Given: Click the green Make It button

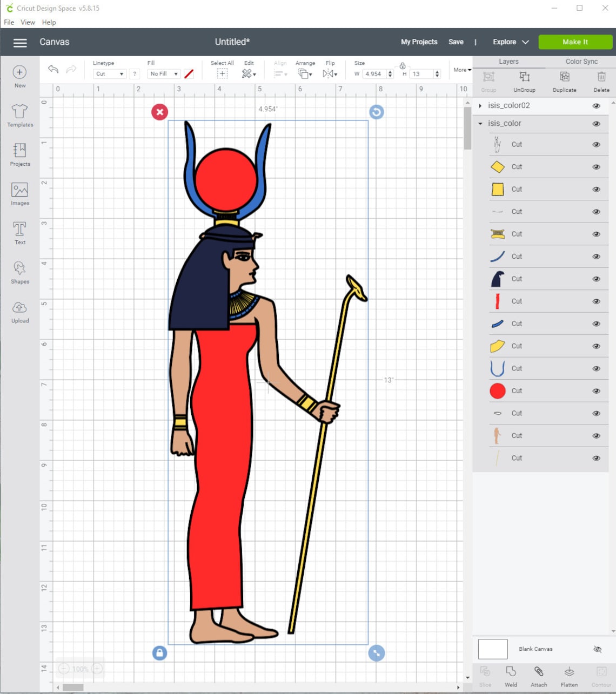Looking at the screenshot, I should [x=575, y=42].
